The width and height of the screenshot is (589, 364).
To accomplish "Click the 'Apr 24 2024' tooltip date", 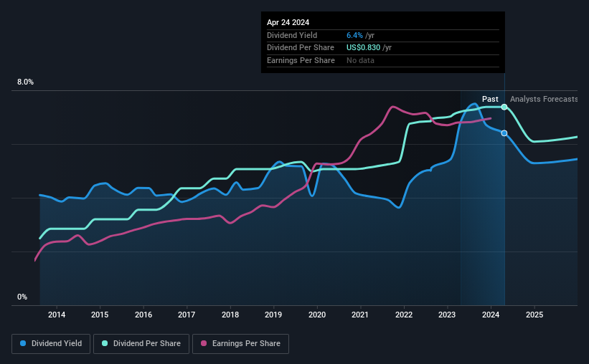I will coord(288,22).
